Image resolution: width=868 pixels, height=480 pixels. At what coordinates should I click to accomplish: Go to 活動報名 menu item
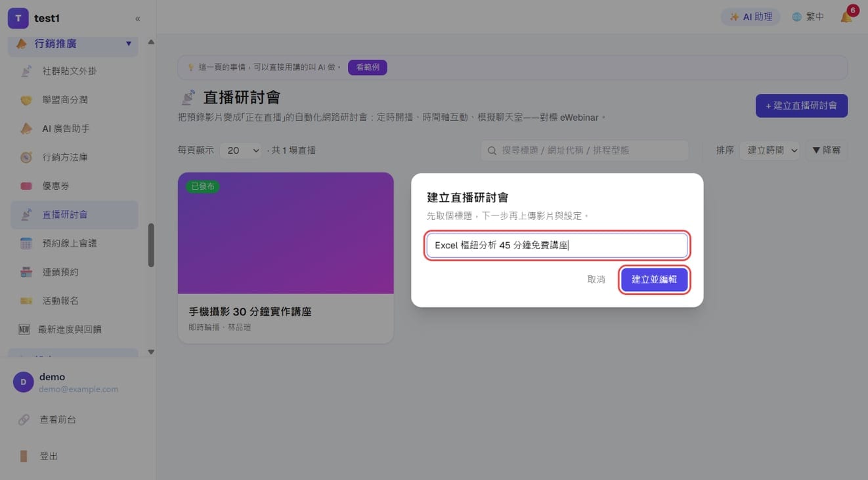(74, 301)
